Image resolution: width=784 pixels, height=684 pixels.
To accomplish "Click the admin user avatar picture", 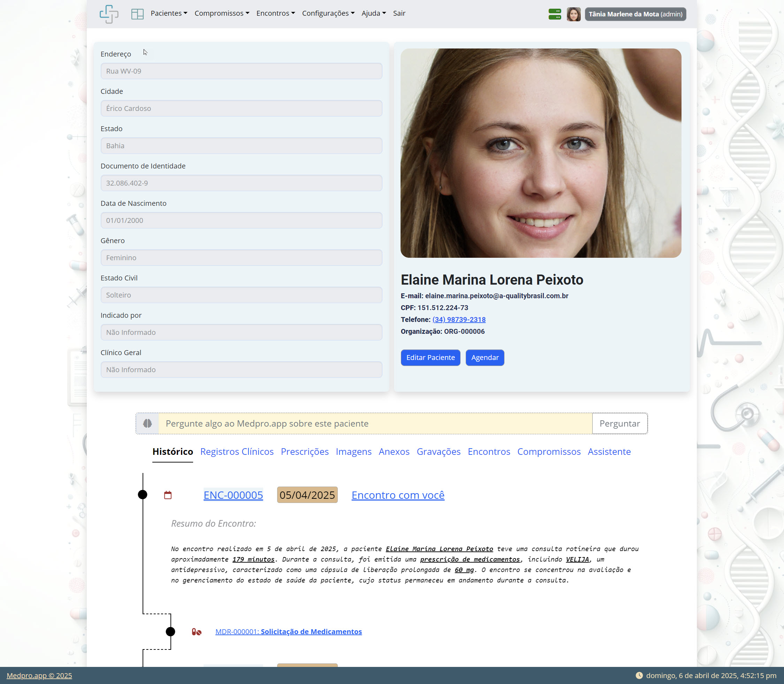I will point(573,14).
